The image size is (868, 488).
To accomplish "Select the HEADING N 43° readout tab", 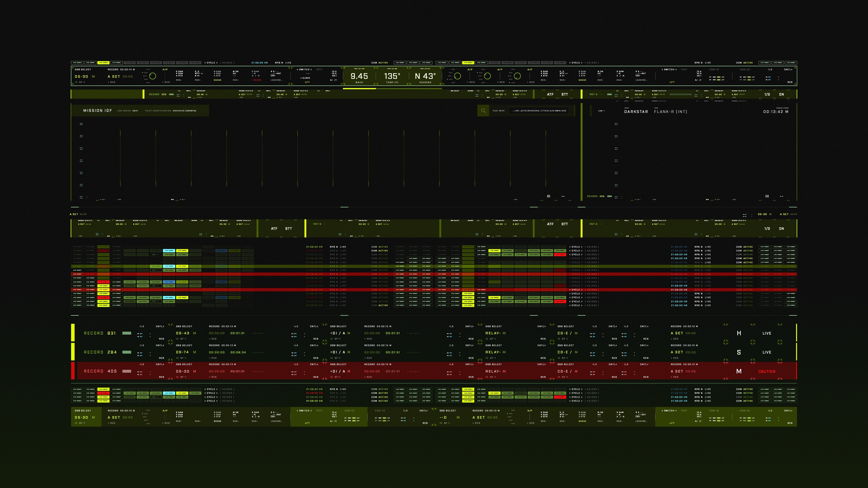I will (425, 76).
